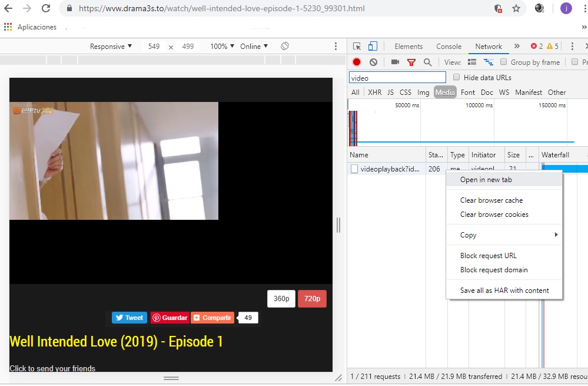This screenshot has width=588, height=386.
Task: Click the Compartir share button
Action: click(212, 318)
